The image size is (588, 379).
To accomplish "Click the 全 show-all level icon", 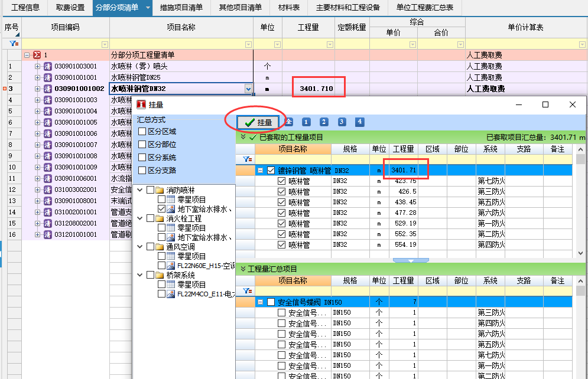I will pos(289,122).
